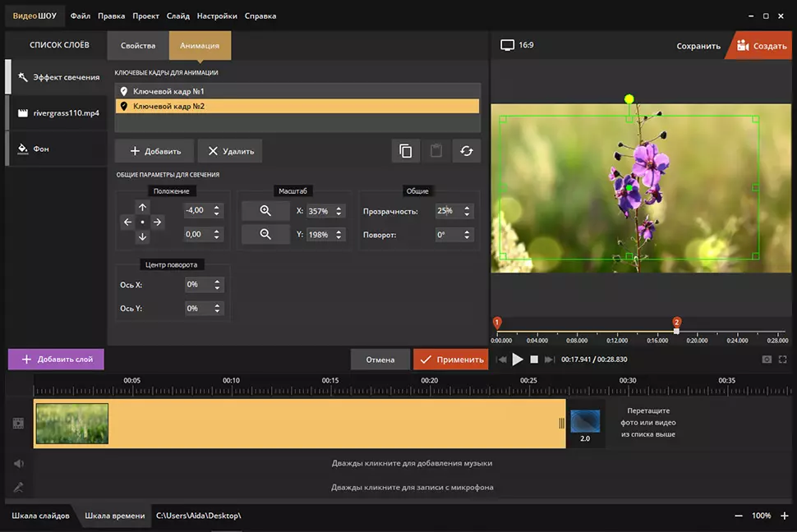
Task: Zoom in timeline with plus icon
Action: (785, 516)
